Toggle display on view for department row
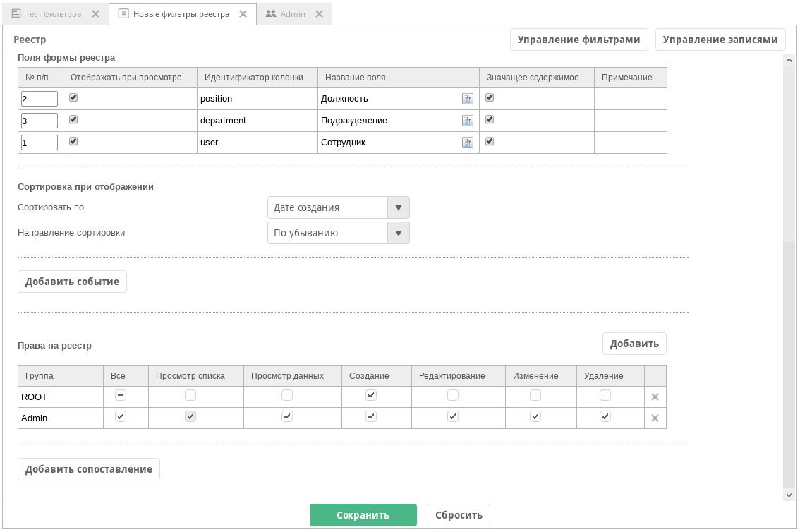This screenshot has height=532, width=800. click(73, 119)
